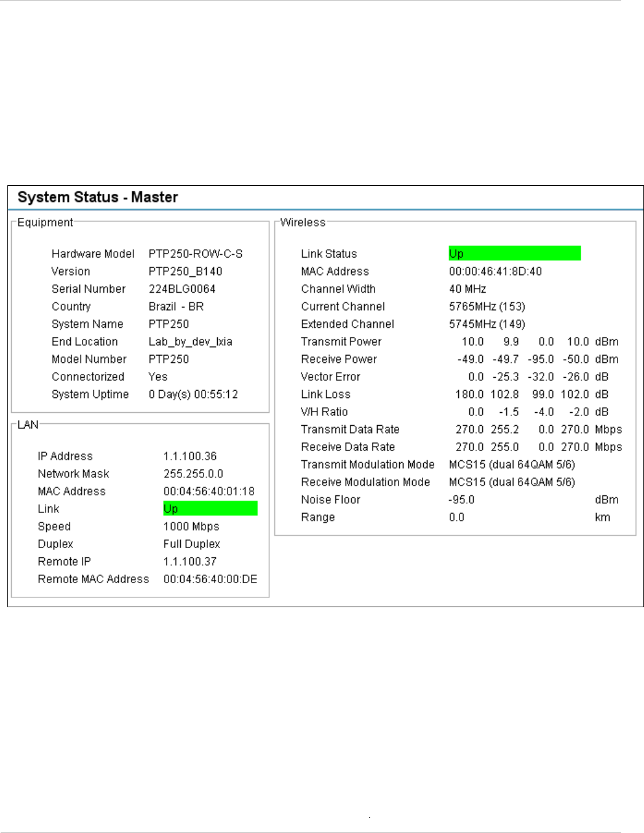Select wireless MAC address 00:00:46:41:8D:40
Image resolution: width=644 pixels, height=833 pixels.
[x=495, y=271]
